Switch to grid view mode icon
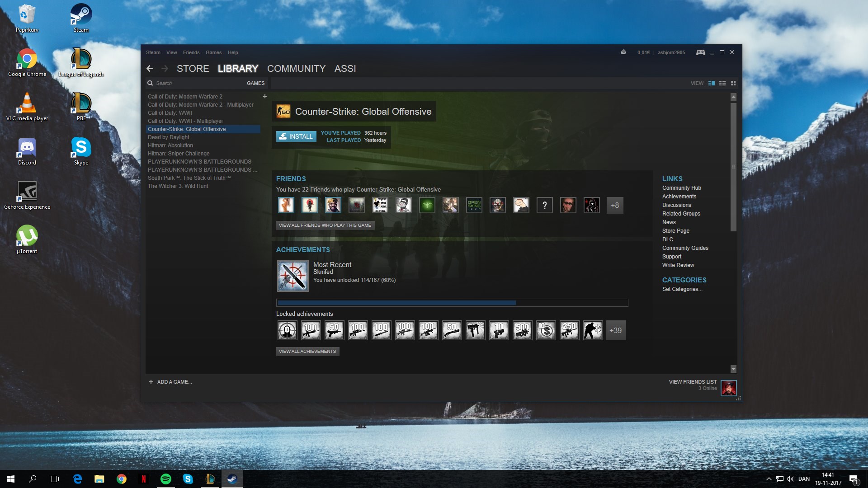Image resolution: width=868 pixels, height=488 pixels. click(733, 83)
